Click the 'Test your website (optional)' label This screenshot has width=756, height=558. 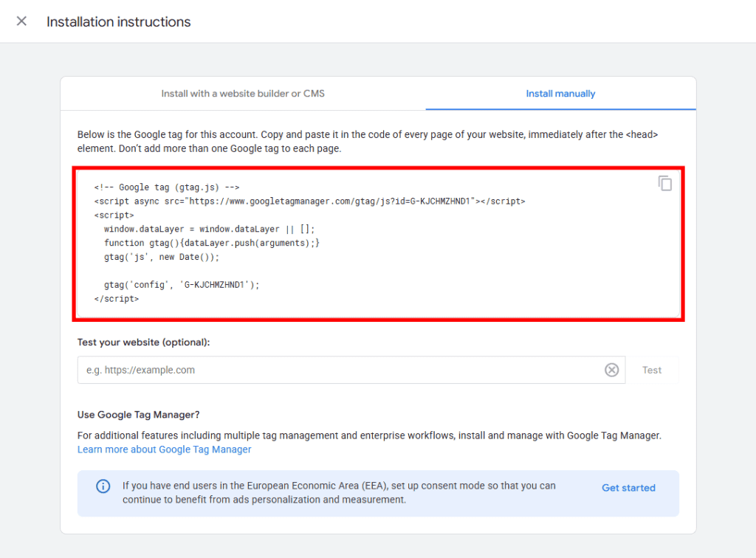[x=143, y=342]
